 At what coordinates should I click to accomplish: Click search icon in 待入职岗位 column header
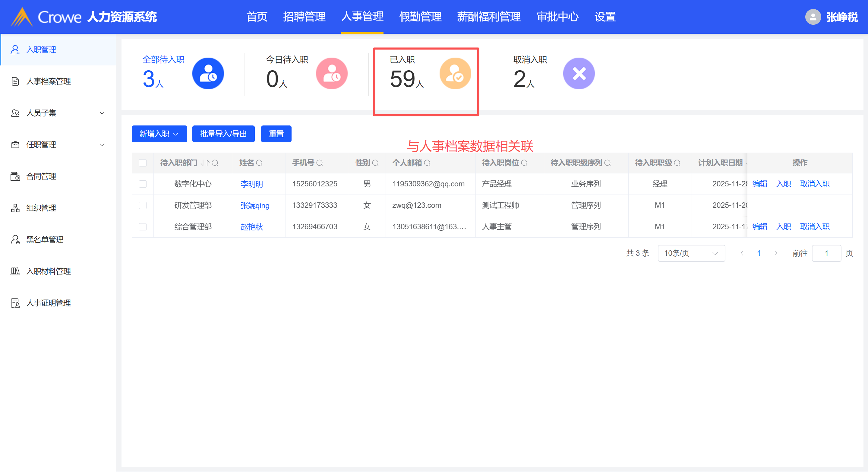tap(524, 163)
